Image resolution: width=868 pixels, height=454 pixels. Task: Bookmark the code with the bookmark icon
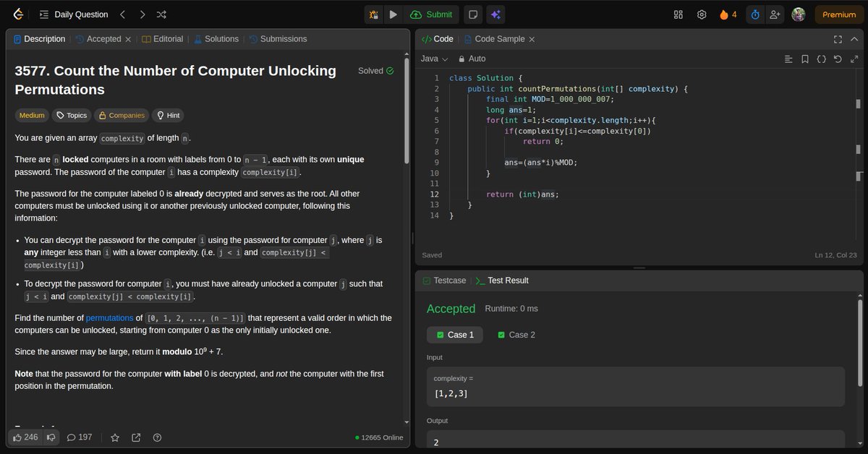coord(805,59)
